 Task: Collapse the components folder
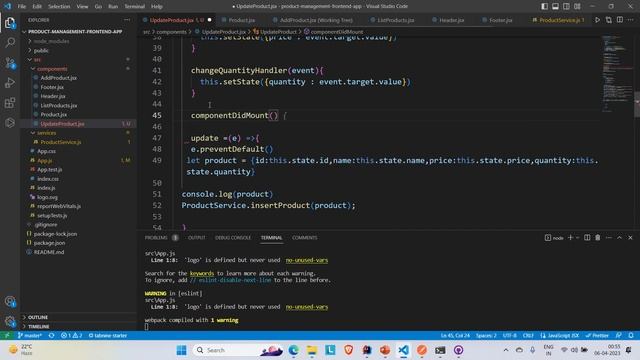[x=78, y=69]
